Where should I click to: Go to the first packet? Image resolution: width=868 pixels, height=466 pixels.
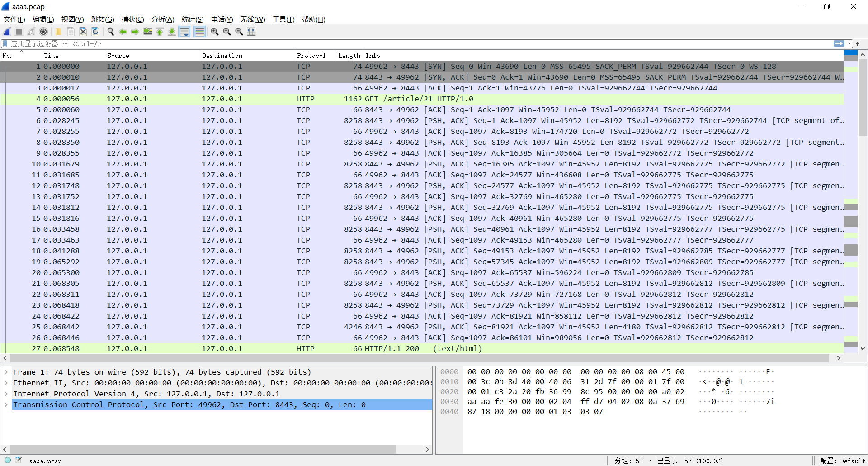pos(160,32)
